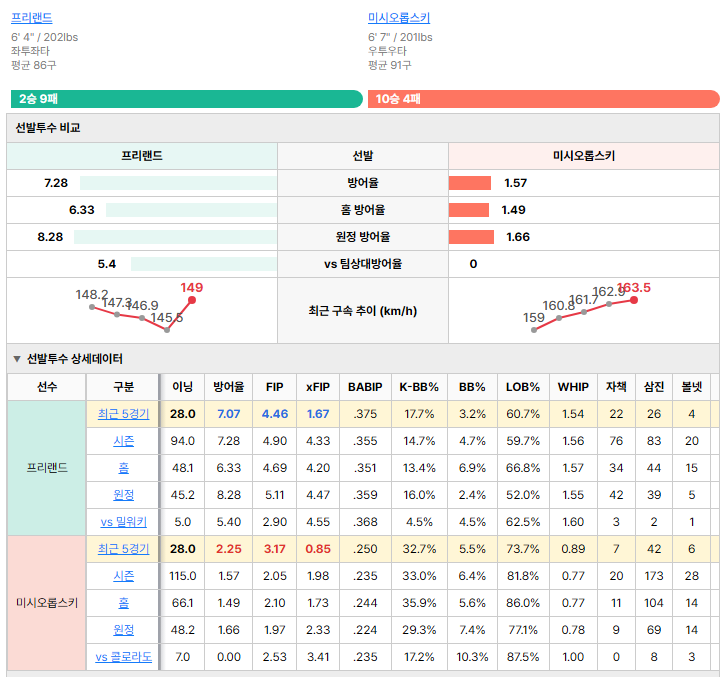The width and height of the screenshot is (726, 677).
Task: Click the 방어율 column header in detail table
Action: [228, 387]
